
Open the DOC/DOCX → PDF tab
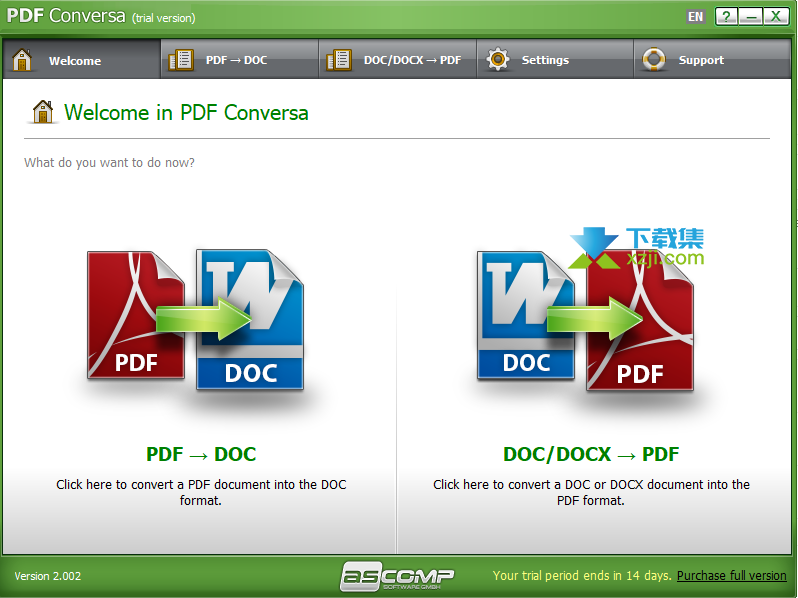pyautogui.click(x=397, y=60)
